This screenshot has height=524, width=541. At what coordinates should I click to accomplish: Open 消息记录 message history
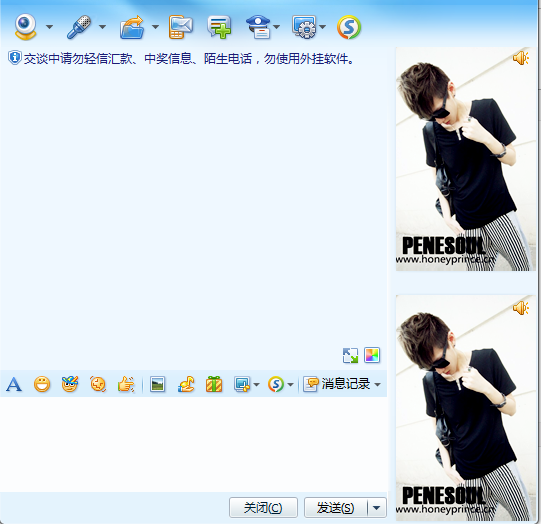[x=337, y=384]
